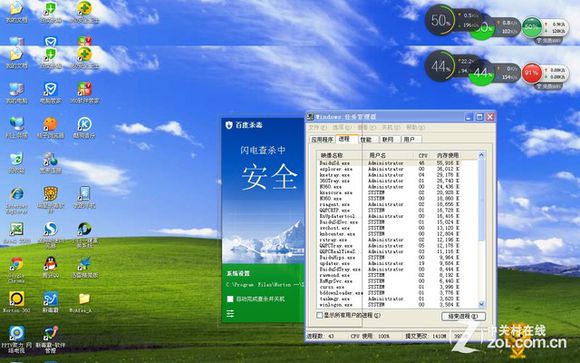Screen dimensions: 580x363
Task: Open the My Computer desktop icon
Action: coord(16,90)
